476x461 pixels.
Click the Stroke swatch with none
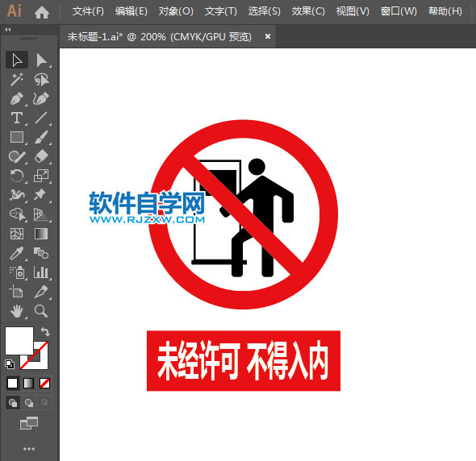[x=40, y=363]
